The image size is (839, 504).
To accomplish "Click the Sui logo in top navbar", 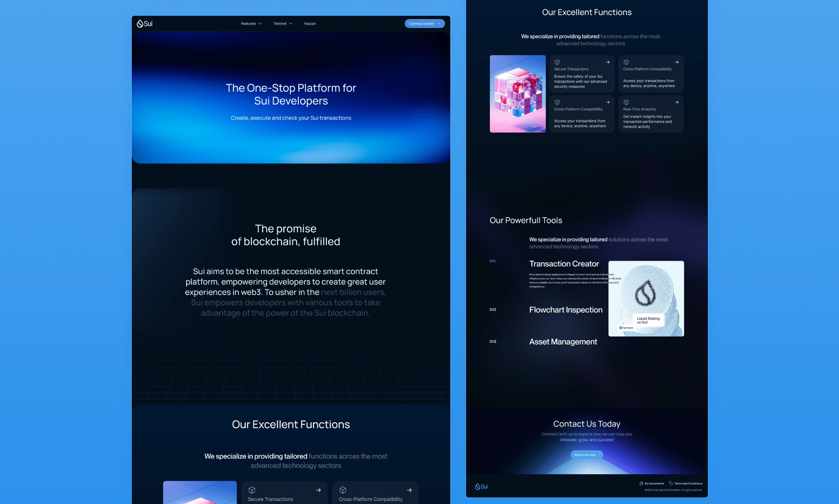I will tap(144, 24).
